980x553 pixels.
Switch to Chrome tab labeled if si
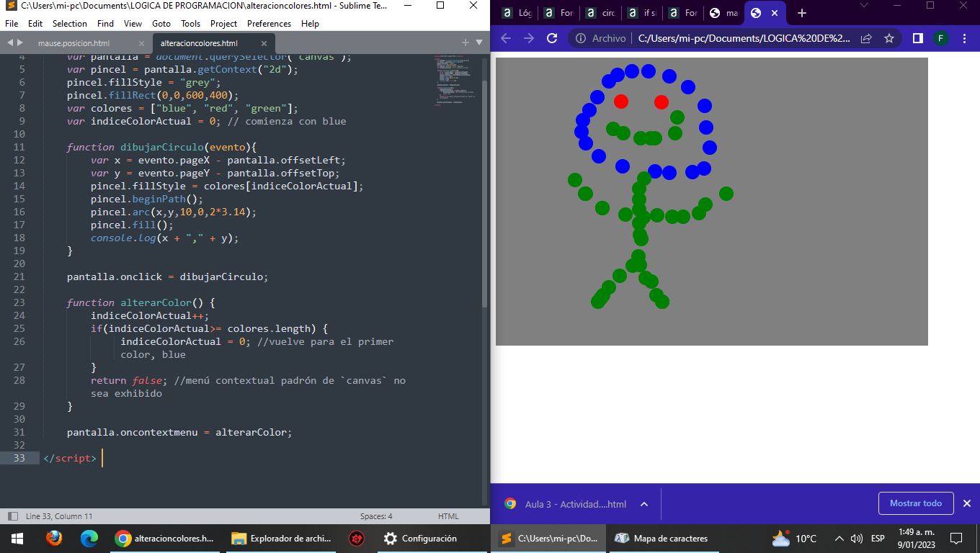point(643,13)
